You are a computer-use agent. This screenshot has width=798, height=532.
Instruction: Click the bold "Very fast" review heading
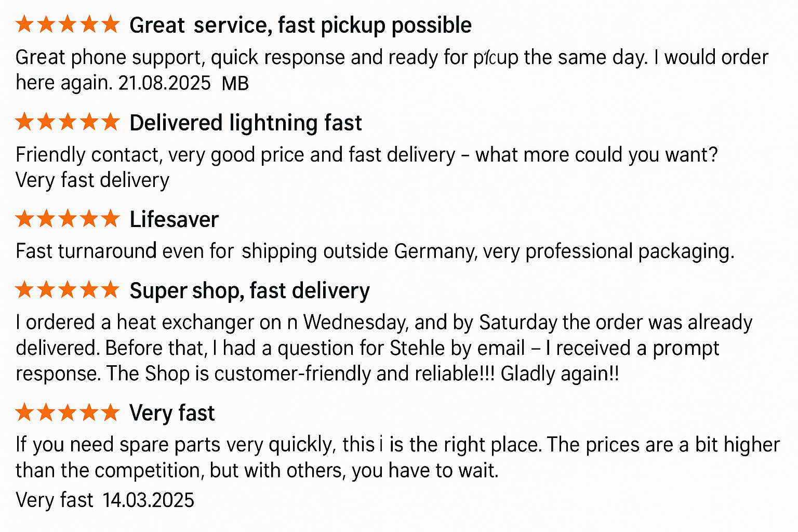172,414
